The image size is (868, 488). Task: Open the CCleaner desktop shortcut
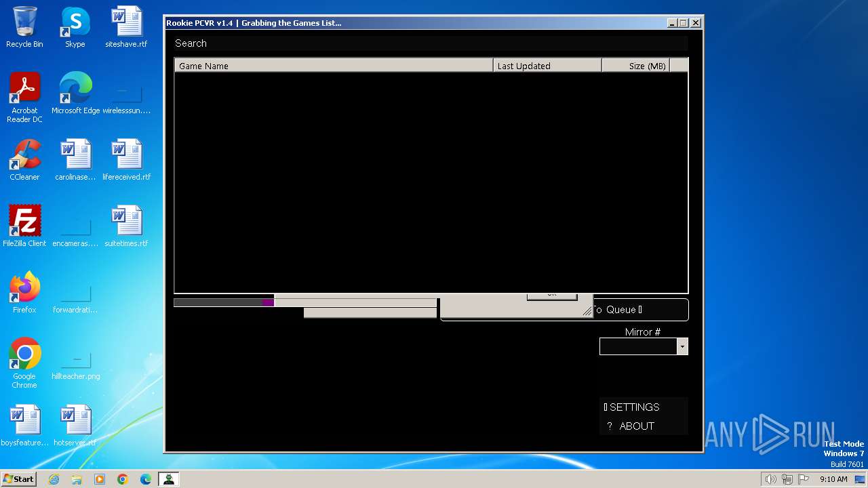tap(24, 161)
